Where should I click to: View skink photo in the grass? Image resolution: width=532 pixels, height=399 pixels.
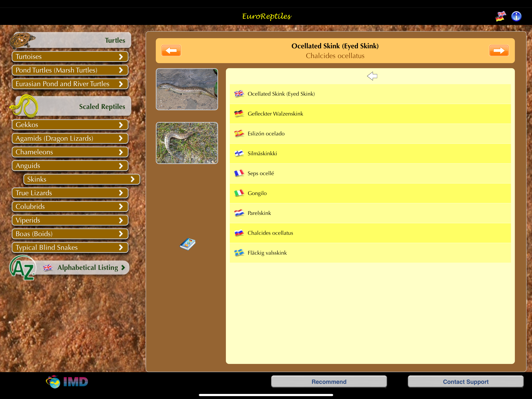click(187, 143)
